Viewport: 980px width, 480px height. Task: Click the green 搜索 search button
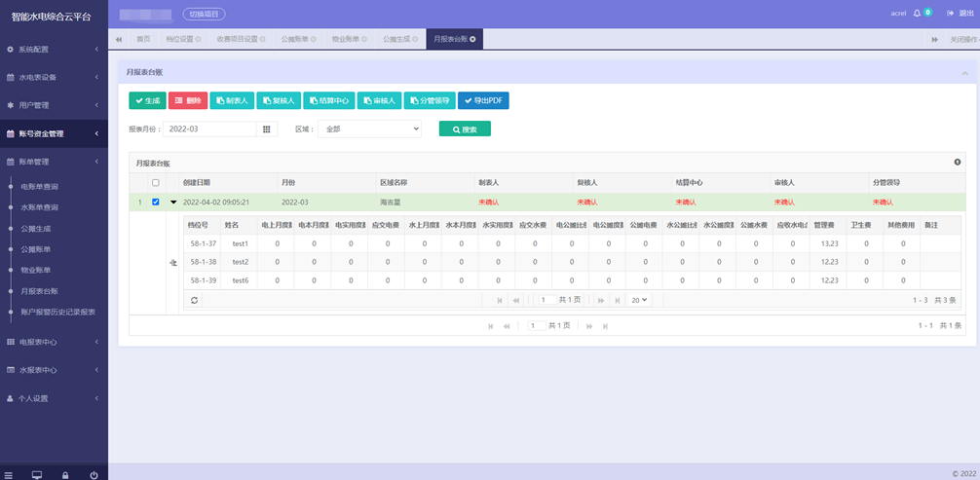pos(465,129)
